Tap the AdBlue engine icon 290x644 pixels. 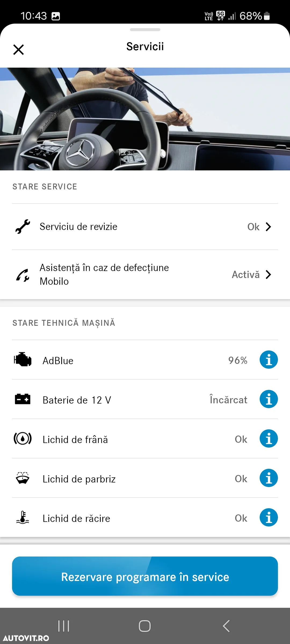coord(23,360)
